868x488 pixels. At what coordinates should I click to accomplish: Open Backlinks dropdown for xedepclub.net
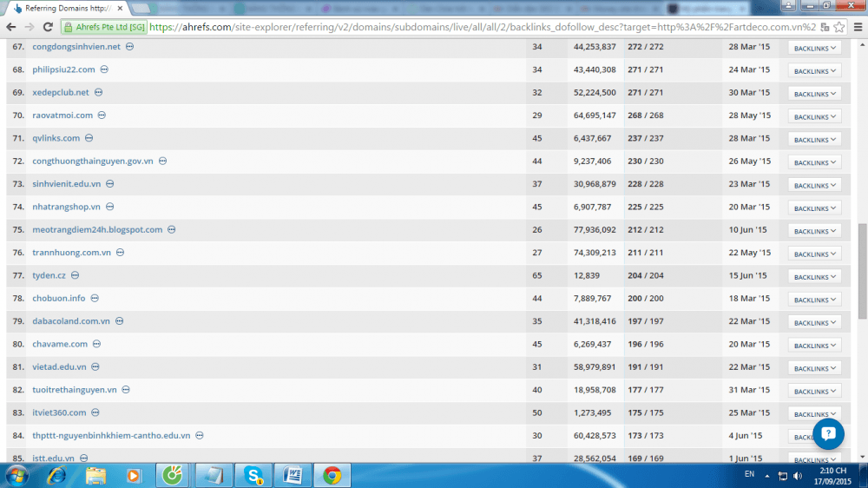click(x=814, y=94)
